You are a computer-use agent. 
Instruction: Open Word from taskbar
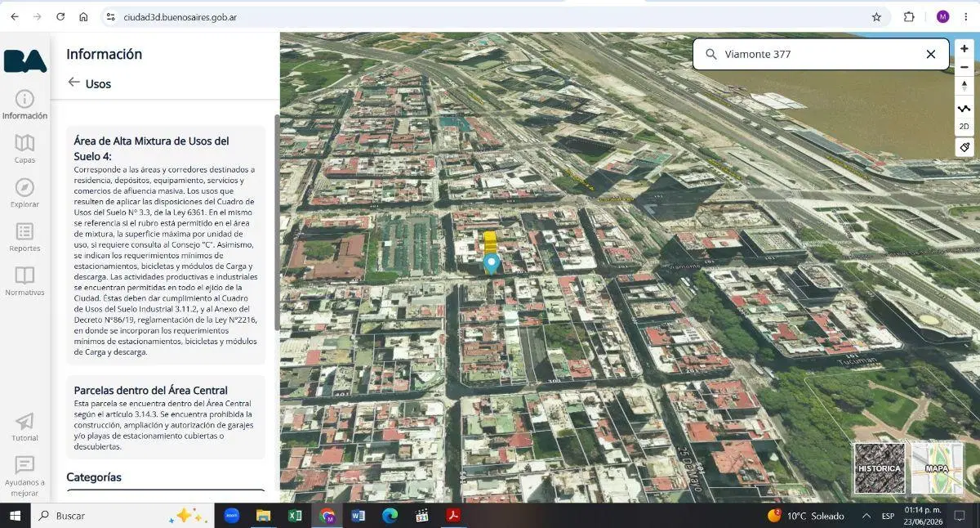358,516
